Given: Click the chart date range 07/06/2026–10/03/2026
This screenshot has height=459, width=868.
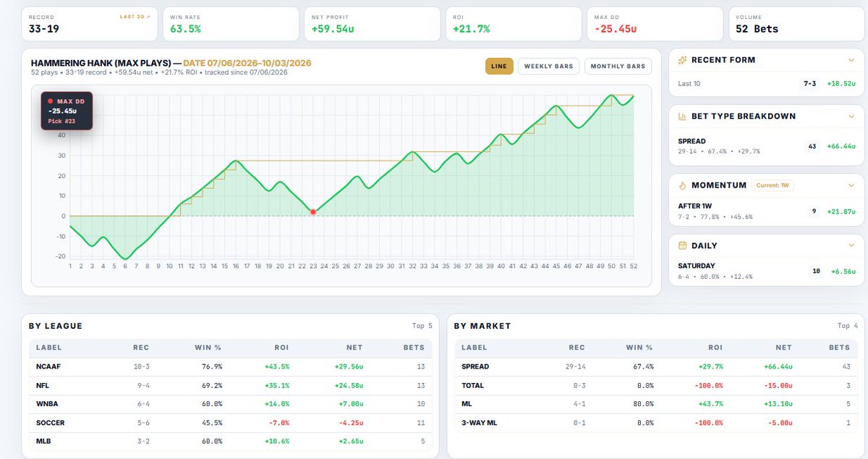Looking at the screenshot, I should [x=247, y=63].
